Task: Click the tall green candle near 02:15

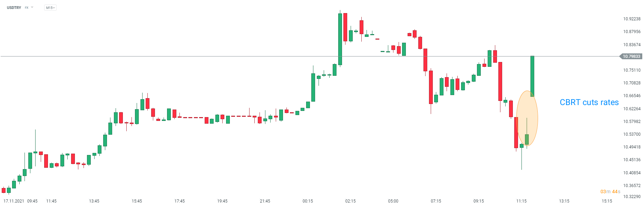Action: pyautogui.click(x=340, y=40)
